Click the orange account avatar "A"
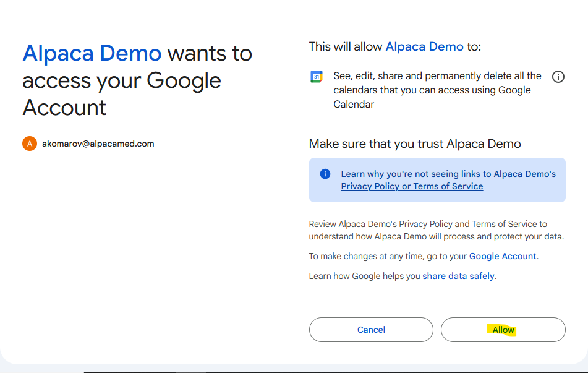Screen dimensions: 588x373 [x=30, y=144]
